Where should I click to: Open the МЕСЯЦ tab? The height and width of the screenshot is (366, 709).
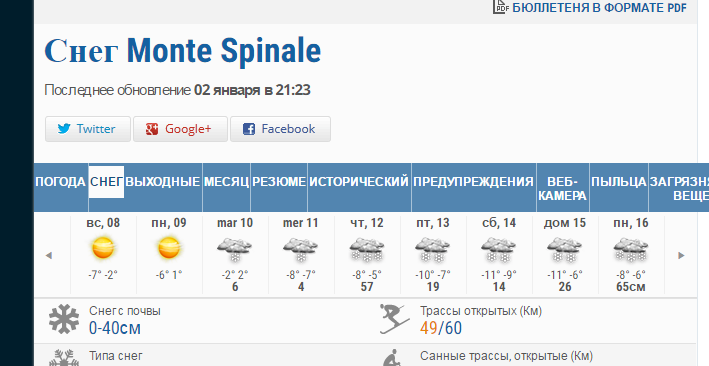coord(226,182)
